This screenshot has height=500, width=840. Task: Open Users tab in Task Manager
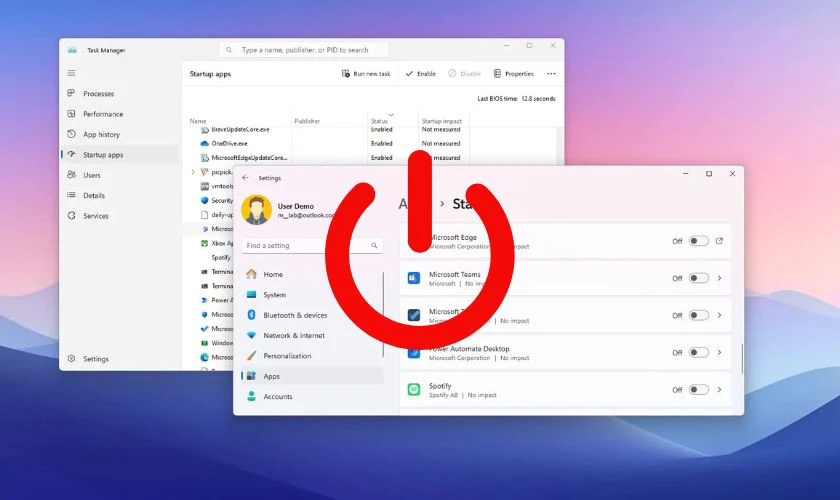point(119,175)
